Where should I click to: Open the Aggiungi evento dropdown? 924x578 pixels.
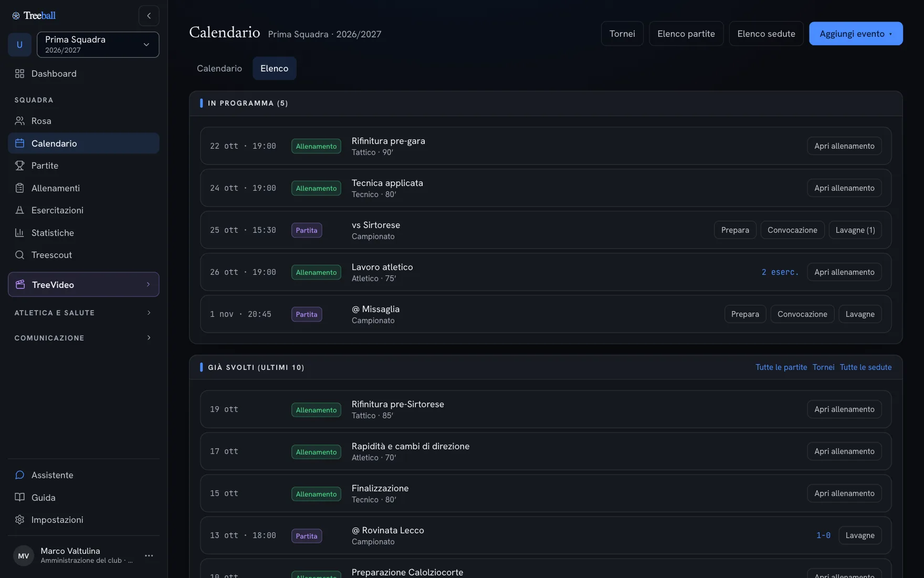pos(856,34)
